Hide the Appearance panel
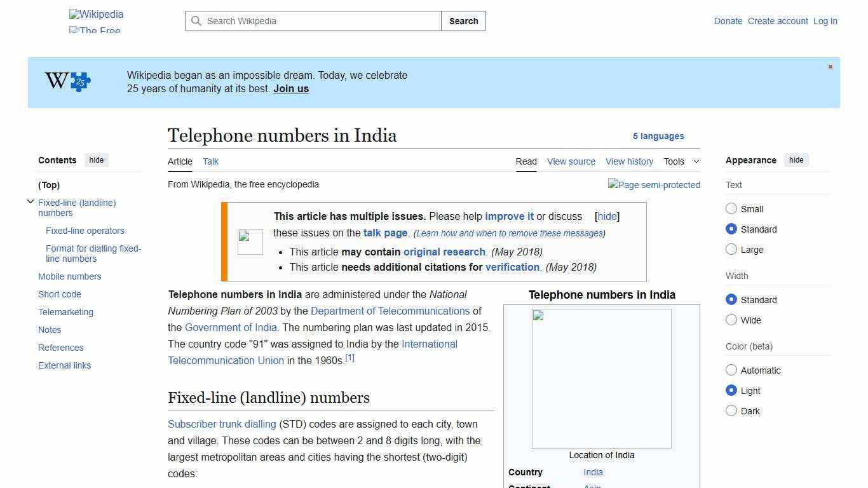This screenshot has width=868, height=488. point(796,160)
